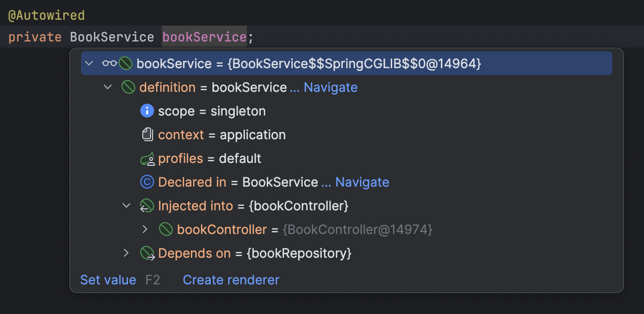The image size is (644, 314).
Task: Expand the bookController entry
Action: 145,229
